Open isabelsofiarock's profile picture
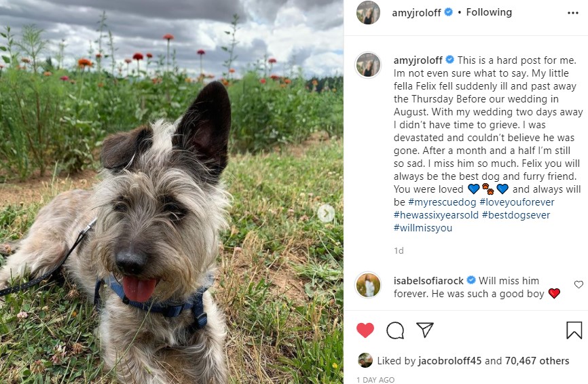Screen dimensions: 588x384 tap(368, 285)
